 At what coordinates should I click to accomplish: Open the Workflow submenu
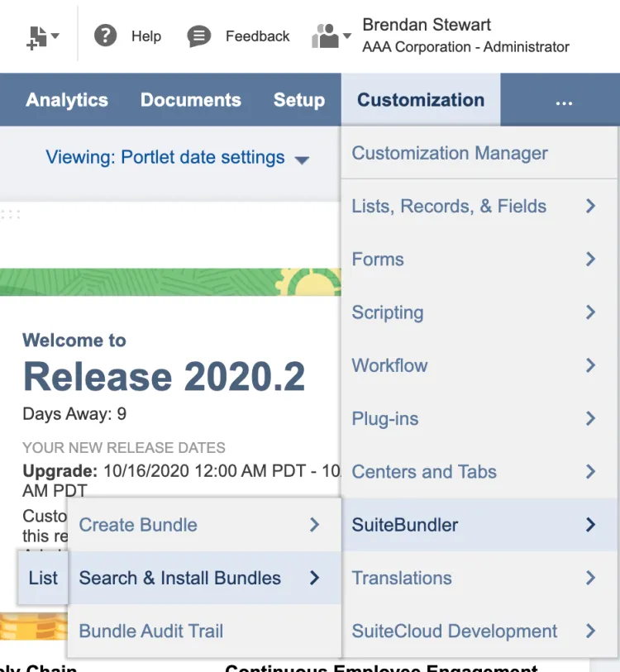(x=479, y=365)
